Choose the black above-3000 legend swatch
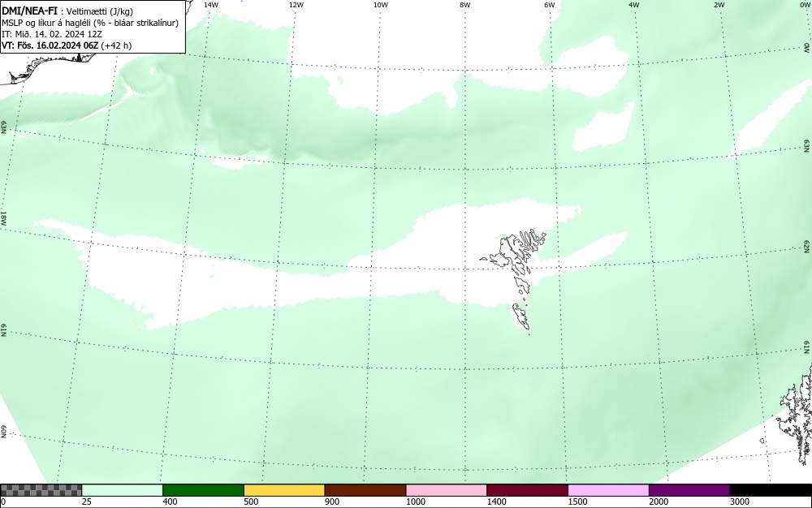This screenshot has height=508, width=812. (x=771, y=490)
